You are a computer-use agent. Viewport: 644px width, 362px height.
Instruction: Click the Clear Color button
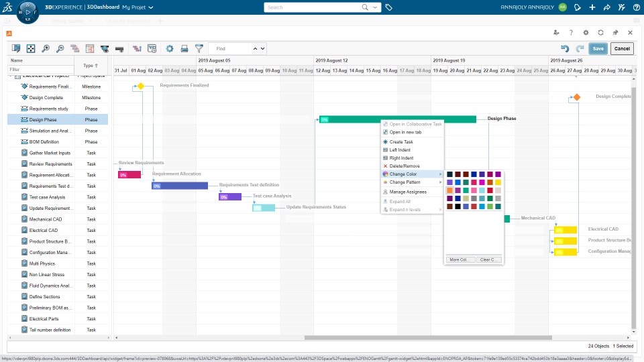coord(489,260)
